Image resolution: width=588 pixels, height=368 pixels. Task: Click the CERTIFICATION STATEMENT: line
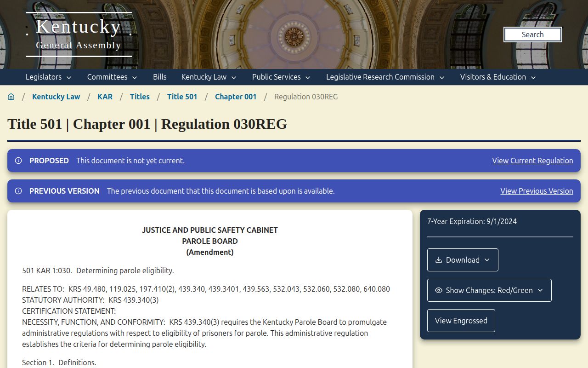point(69,311)
